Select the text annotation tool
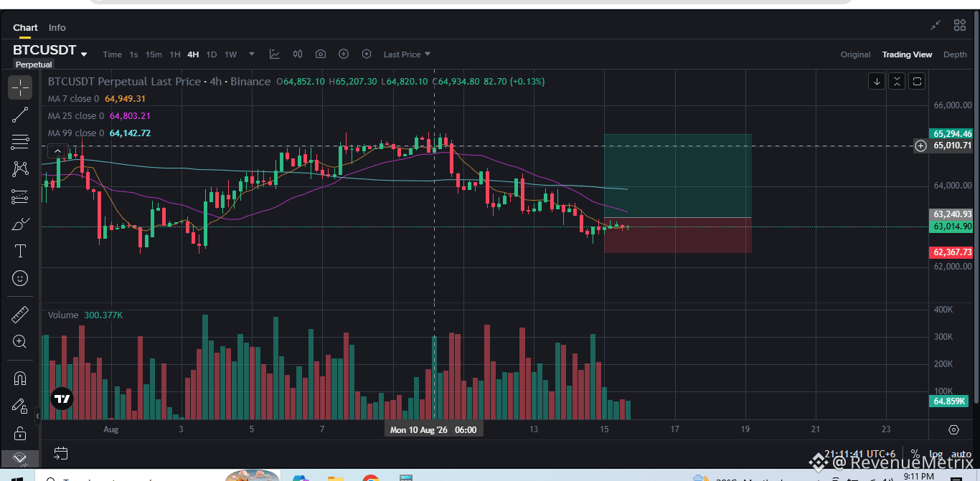Viewport: 980px width, 481px height. point(20,251)
